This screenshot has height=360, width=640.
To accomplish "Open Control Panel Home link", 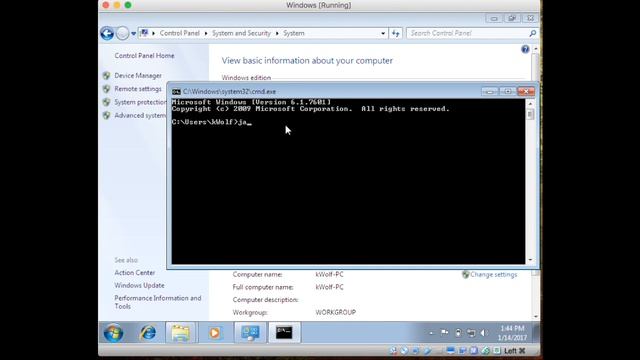I will [144, 56].
